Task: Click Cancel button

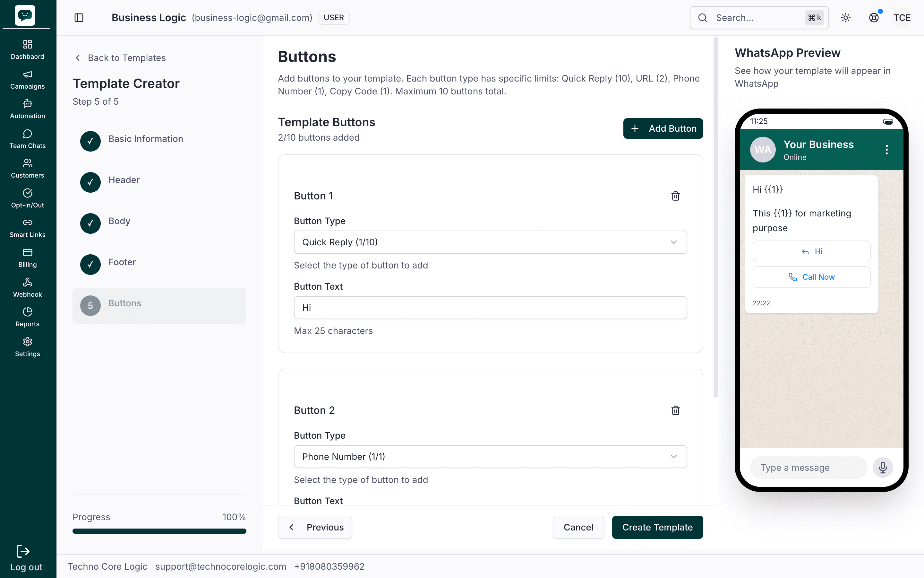Action: [x=578, y=527]
